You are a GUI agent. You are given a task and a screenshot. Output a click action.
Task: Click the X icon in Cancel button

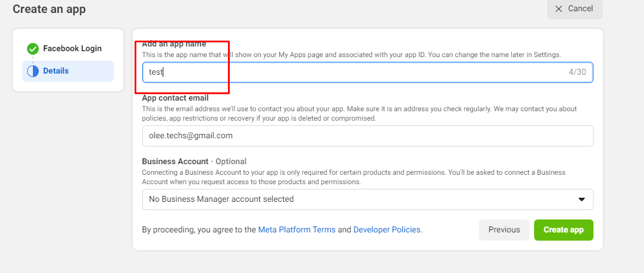click(x=558, y=9)
